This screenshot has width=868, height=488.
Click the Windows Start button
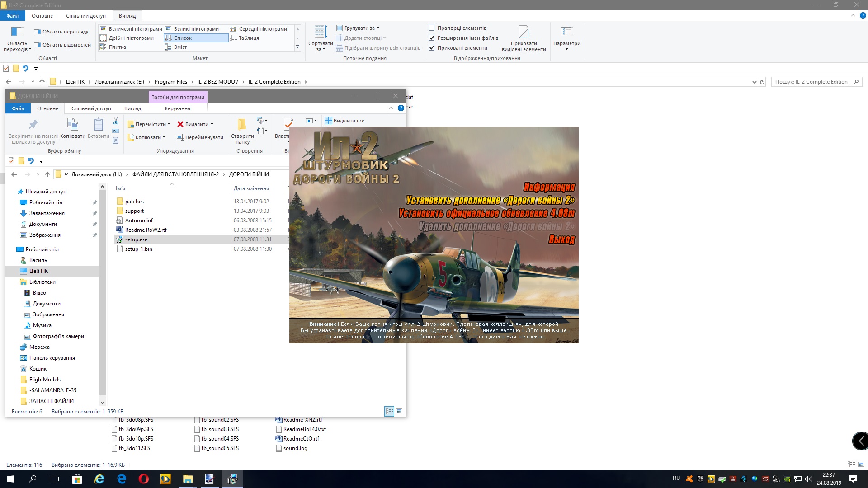click(x=11, y=479)
